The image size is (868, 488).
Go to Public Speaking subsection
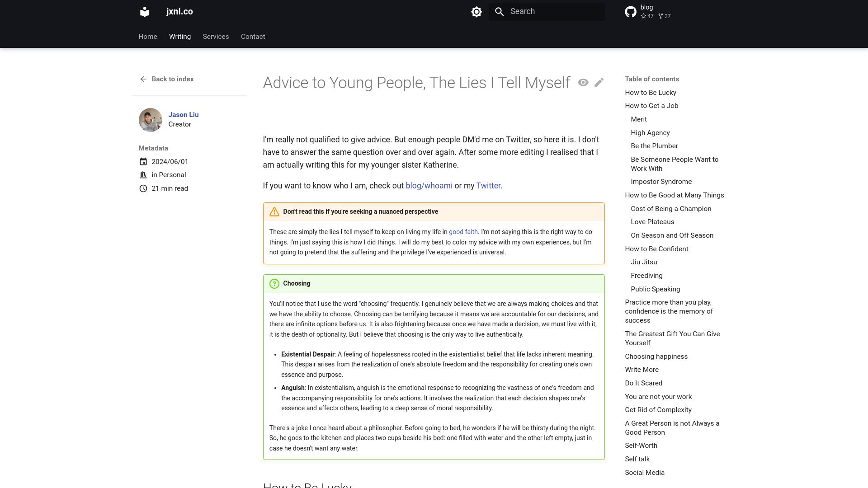(655, 289)
